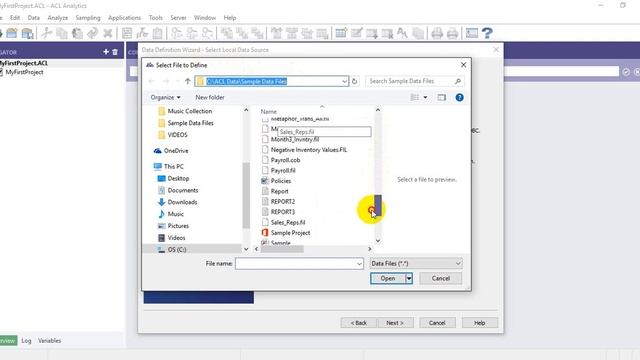Click the blue help icon in file dialog
The image size is (640, 360).
tap(459, 98)
